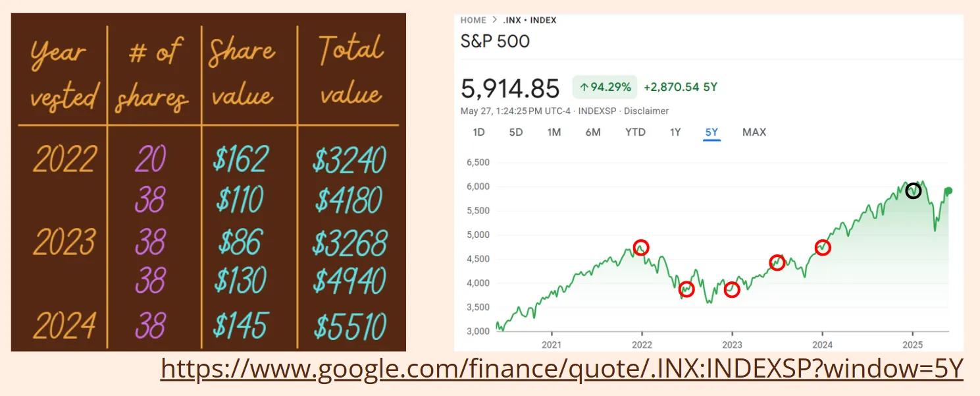Click the active 5Y range tab
The height and width of the screenshot is (396, 980).
point(711,132)
